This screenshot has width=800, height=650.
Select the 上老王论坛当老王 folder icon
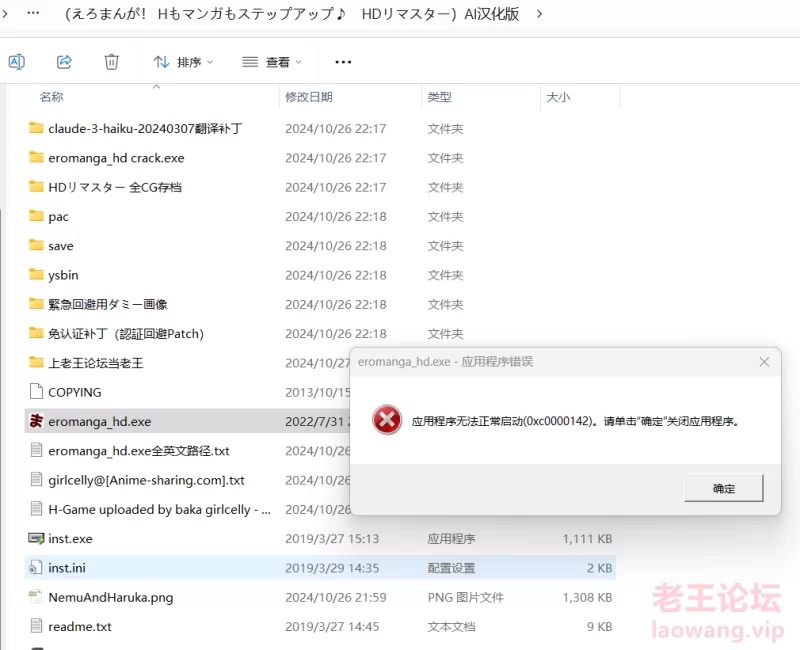tap(36, 362)
